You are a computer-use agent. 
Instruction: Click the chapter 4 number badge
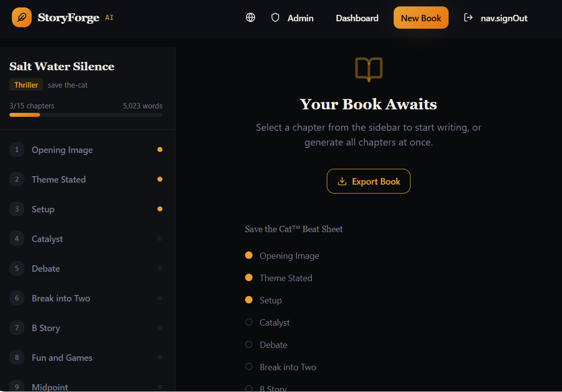[x=17, y=239]
